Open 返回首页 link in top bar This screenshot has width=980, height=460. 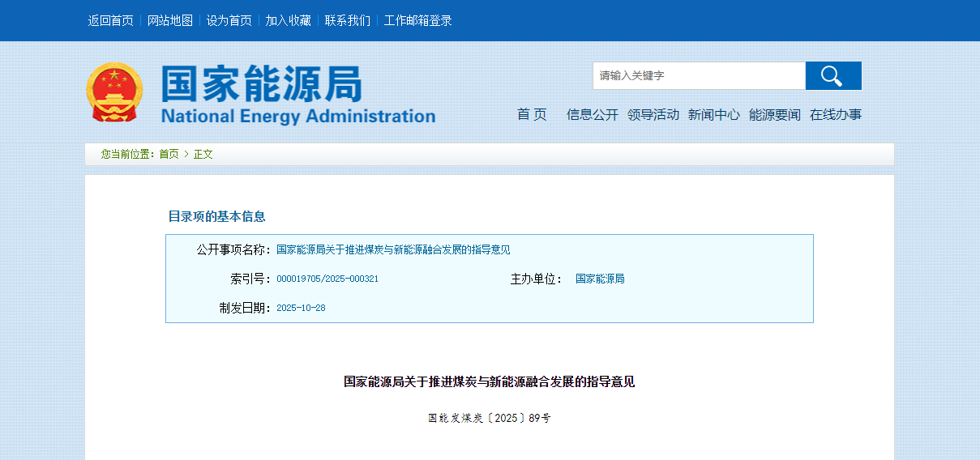click(110, 20)
